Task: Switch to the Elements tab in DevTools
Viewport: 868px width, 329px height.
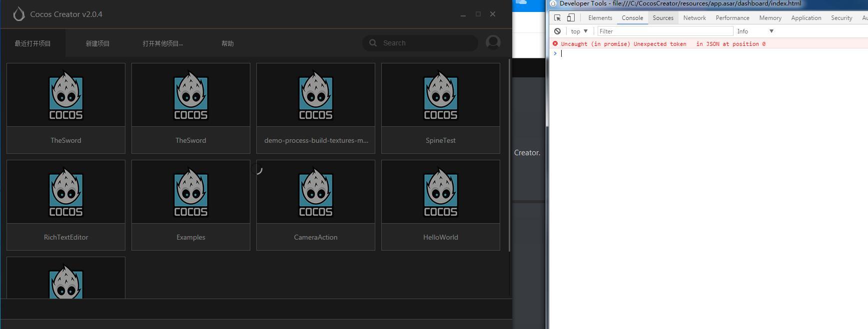Action: pyautogui.click(x=600, y=18)
